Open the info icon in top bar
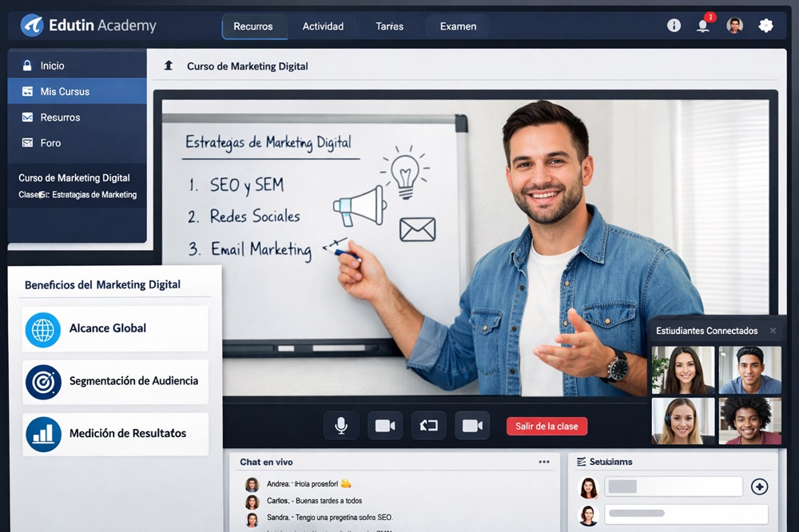The image size is (799, 532). point(674,26)
